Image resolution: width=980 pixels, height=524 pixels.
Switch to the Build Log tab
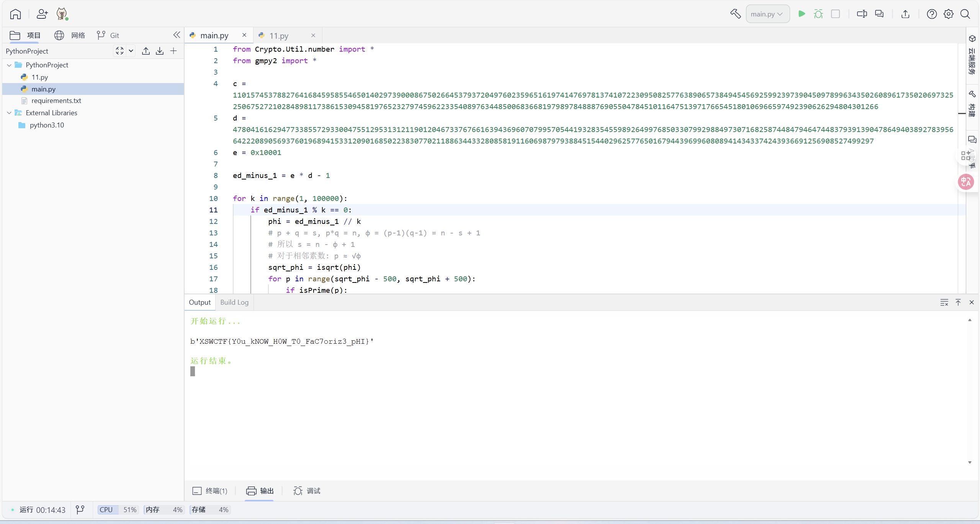pyautogui.click(x=234, y=302)
